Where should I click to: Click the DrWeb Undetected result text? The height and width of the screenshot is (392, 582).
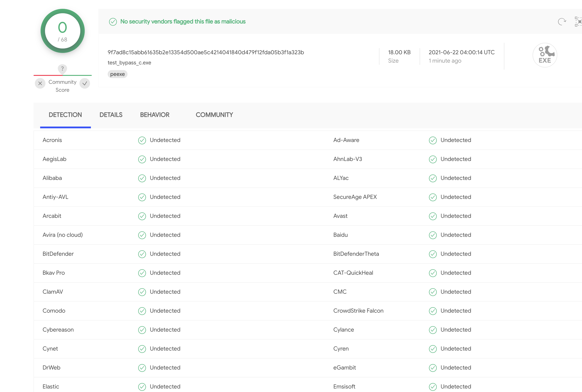tap(165, 368)
